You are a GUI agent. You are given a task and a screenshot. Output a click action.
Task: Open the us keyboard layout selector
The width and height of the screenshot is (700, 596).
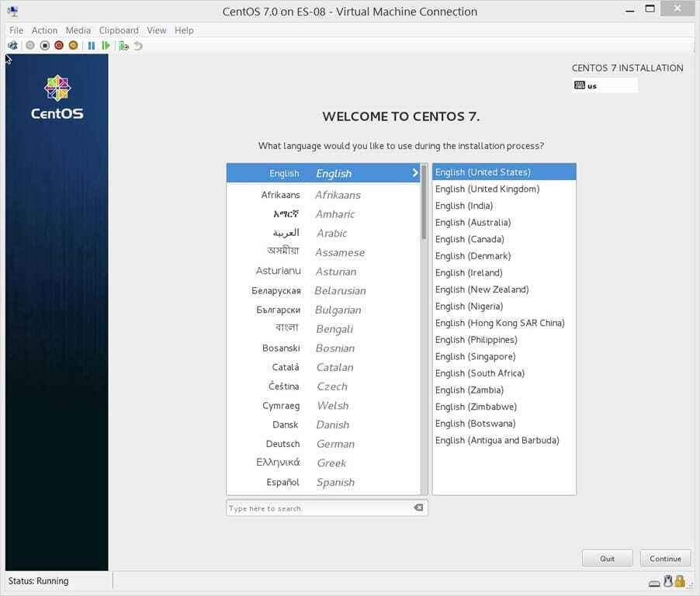tap(605, 85)
